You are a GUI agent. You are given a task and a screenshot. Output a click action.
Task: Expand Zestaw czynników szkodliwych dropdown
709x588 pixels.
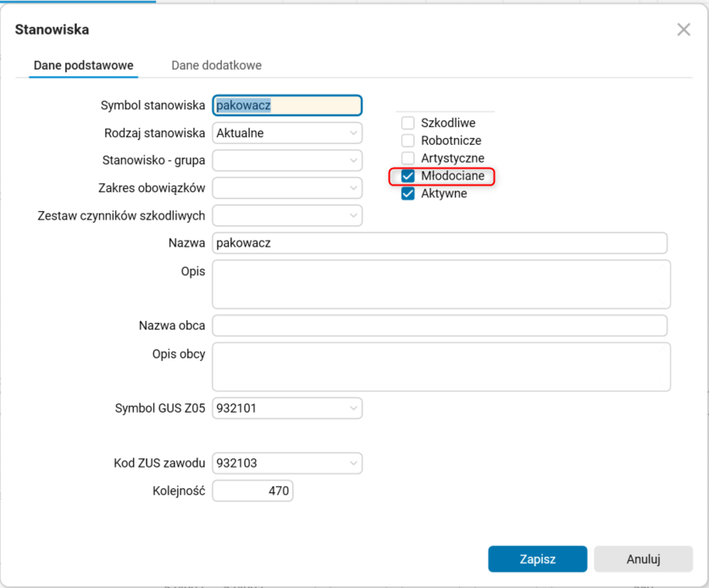pos(352,215)
